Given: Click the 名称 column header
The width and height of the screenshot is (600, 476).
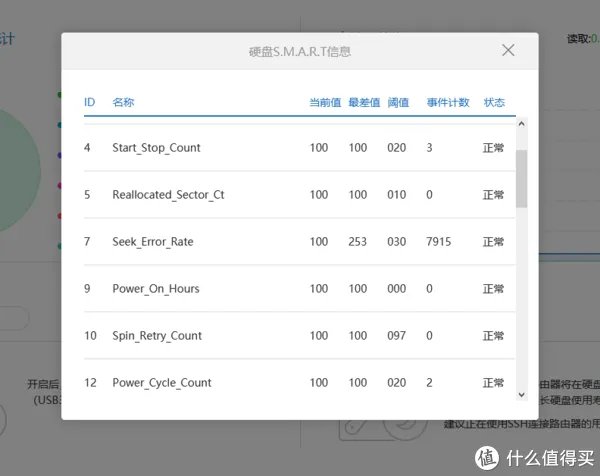Looking at the screenshot, I should click(x=123, y=102).
